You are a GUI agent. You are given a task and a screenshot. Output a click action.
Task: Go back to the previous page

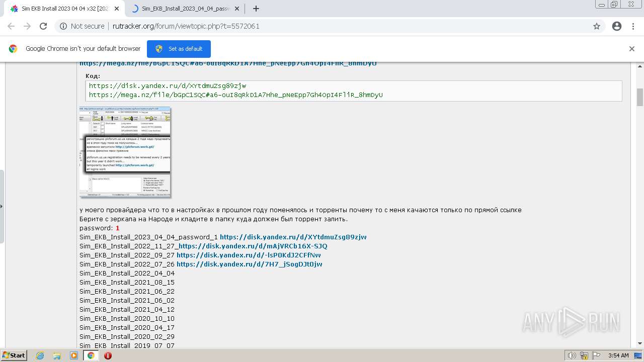(x=11, y=26)
